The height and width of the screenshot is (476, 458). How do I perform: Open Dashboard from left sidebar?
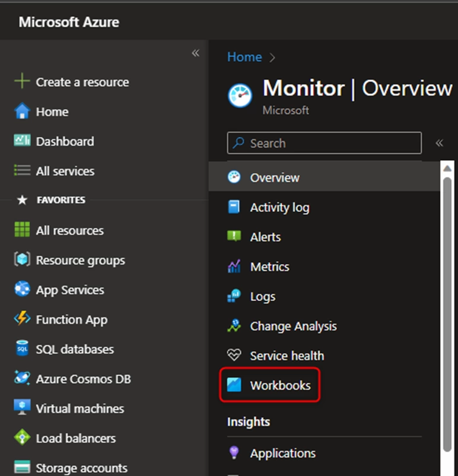pos(65,141)
